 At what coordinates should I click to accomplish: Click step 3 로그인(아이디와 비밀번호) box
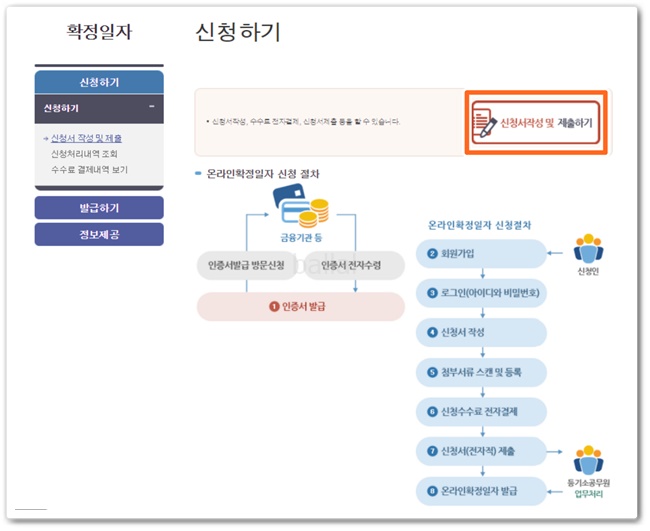[x=481, y=293]
